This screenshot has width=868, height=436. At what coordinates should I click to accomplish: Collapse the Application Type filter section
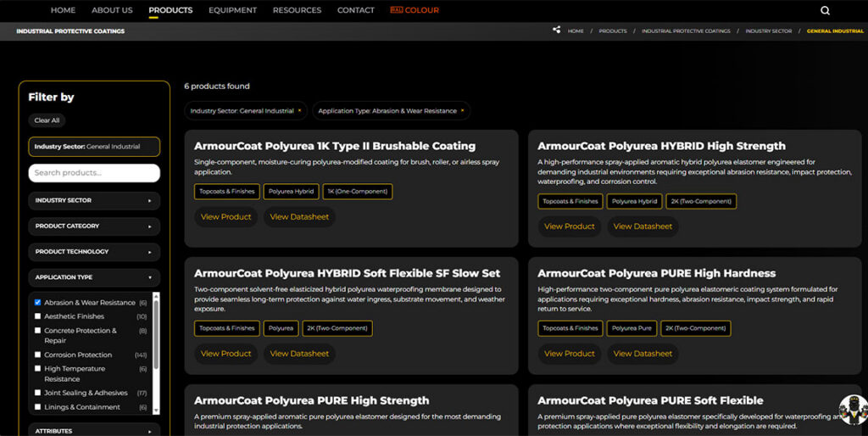click(94, 277)
